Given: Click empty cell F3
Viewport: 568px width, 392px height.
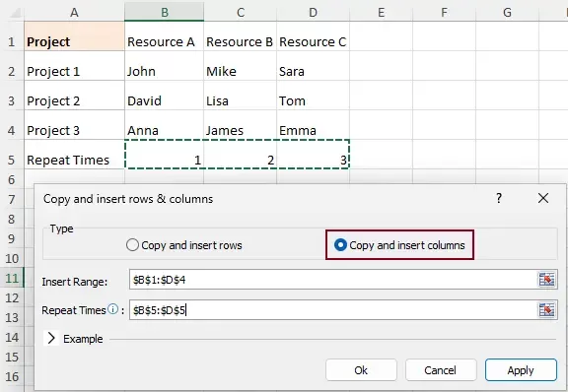Looking at the screenshot, I should coord(444,96).
